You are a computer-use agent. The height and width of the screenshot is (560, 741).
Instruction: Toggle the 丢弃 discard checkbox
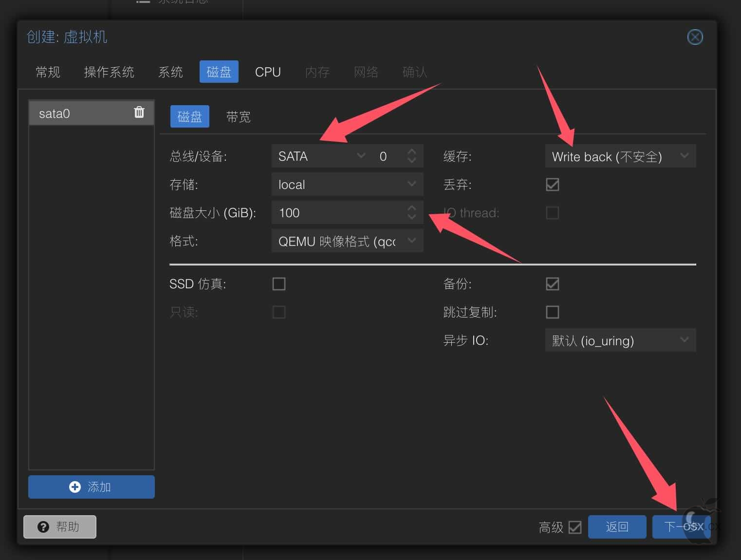(553, 185)
